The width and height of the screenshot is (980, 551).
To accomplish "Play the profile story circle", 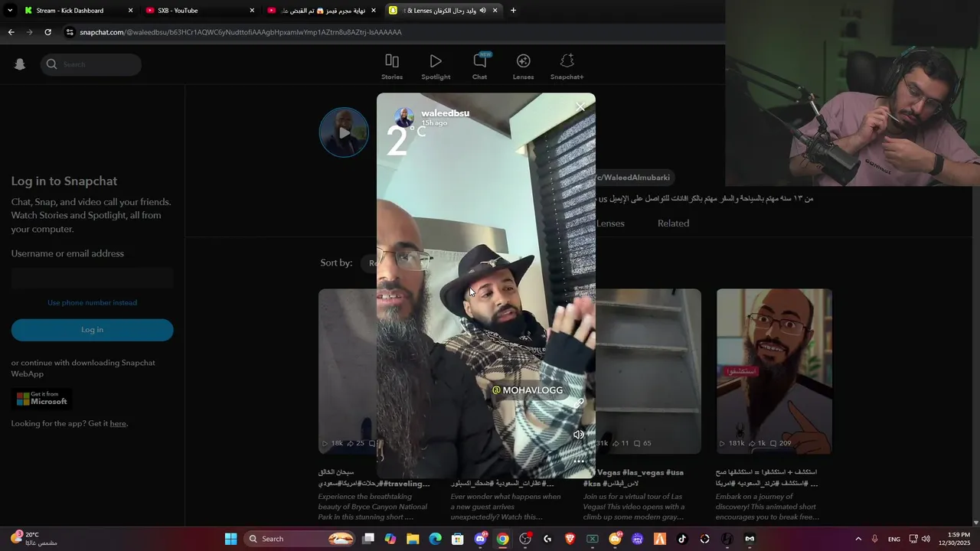I will pyautogui.click(x=344, y=132).
